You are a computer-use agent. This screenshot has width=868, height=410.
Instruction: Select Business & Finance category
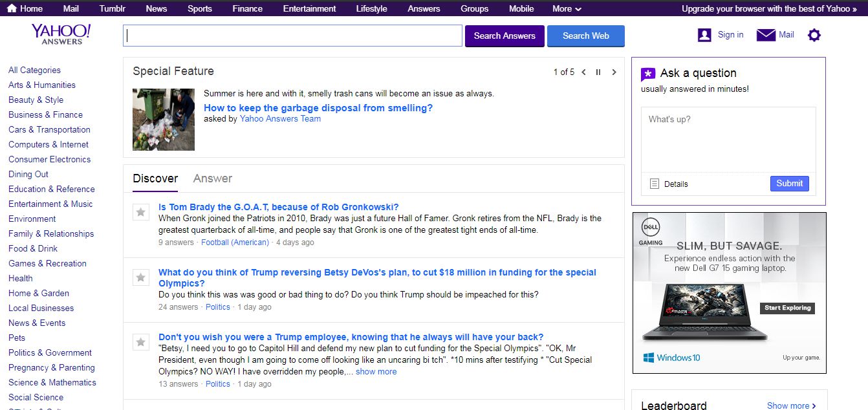pos(45,114)
